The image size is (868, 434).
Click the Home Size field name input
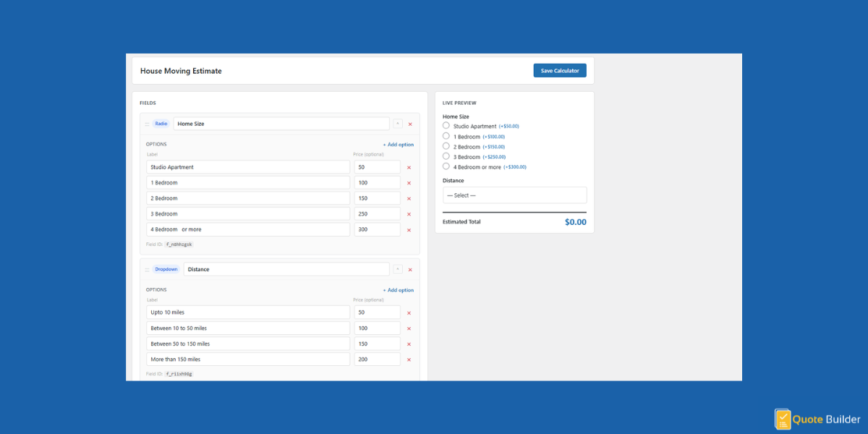[281, 124]
